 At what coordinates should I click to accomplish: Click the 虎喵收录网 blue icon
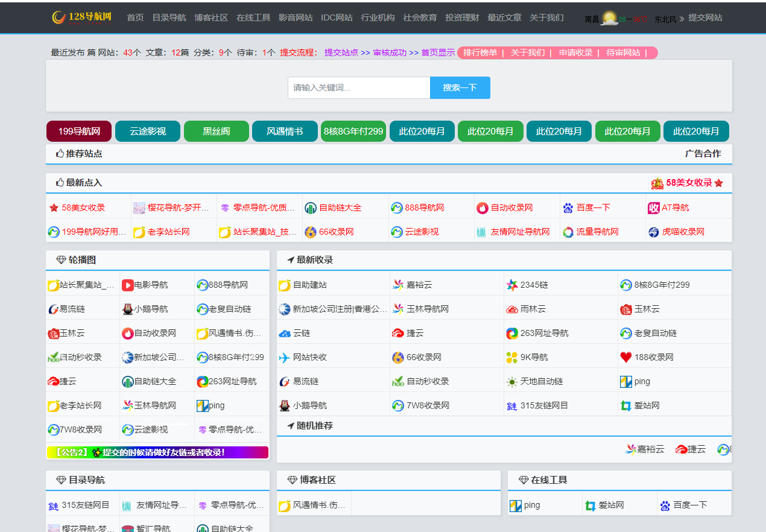(x=654, y=232)
